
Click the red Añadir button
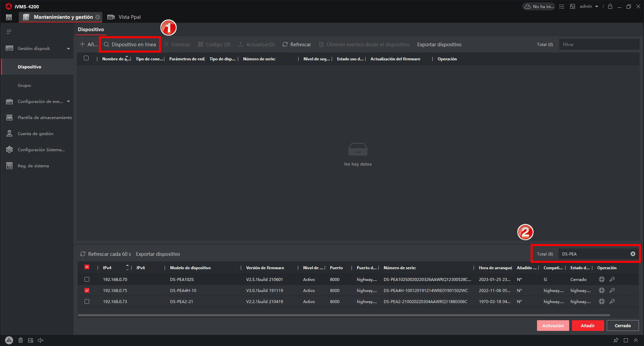pos(588,326)
